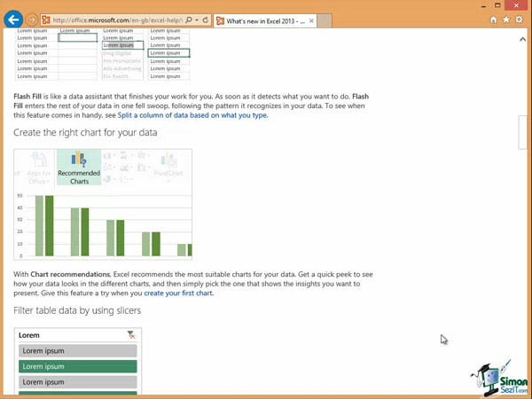
Task: Open Split a column of data link
Action: [192, 115]
